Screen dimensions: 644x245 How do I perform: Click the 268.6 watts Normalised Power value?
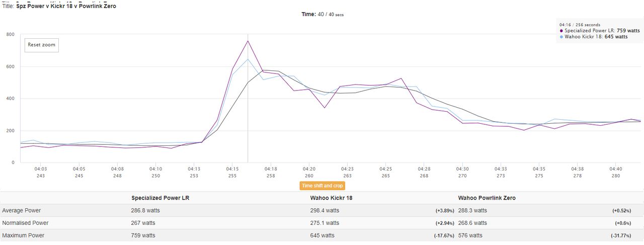tap(472, 223)
